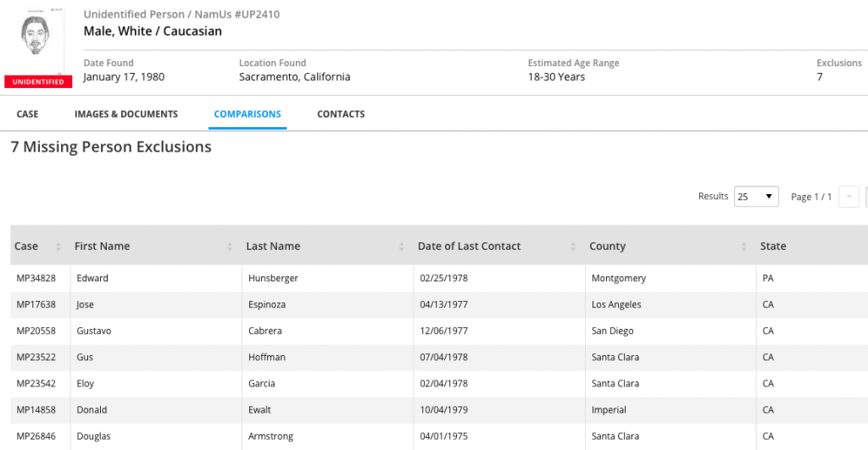This screenshot has height=450, width=868.
Task: Open case MP26846 Douglas Armstrong
Action: pos(36,436)
